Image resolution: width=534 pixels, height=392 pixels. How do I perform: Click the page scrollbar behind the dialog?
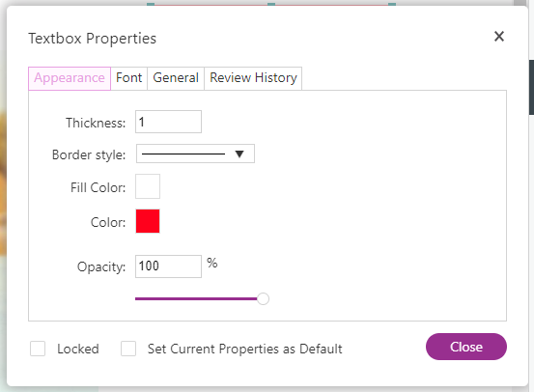530,87
